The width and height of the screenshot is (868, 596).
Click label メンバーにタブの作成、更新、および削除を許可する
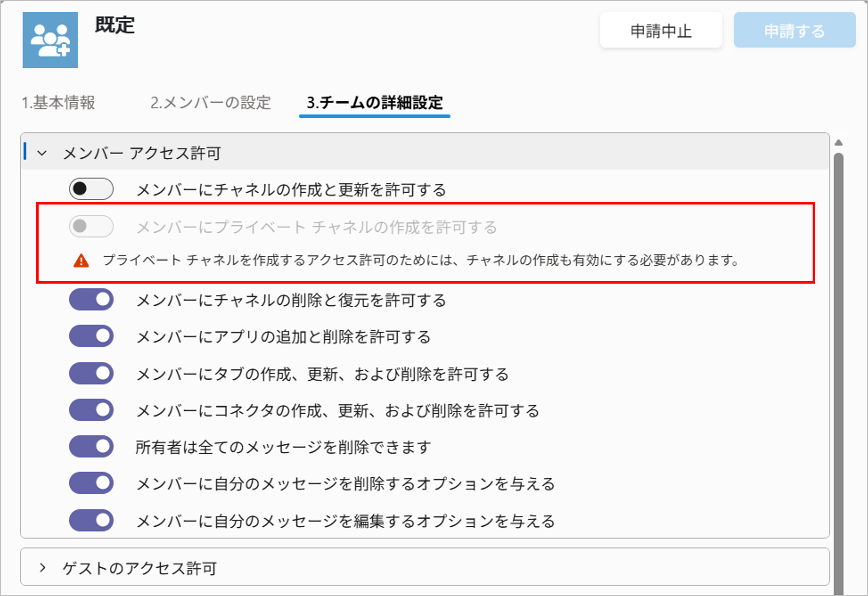coord(323,374)
